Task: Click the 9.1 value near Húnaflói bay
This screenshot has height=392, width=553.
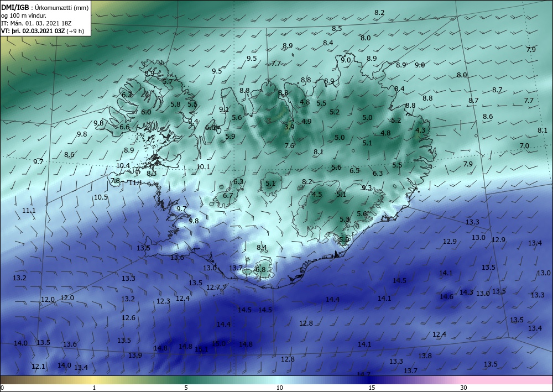Action: [224, 109]
